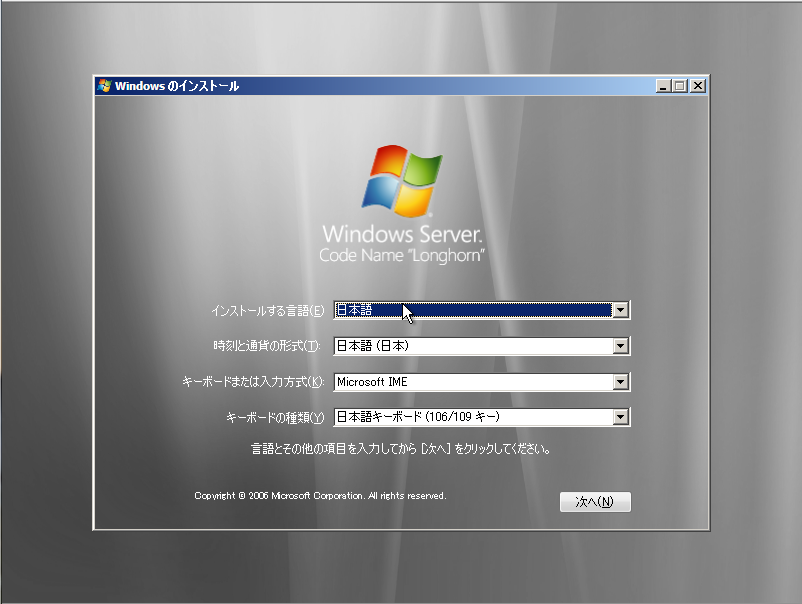Open the キーボードまたは入力方式 dropdown arrow
Viewport: 802px width, 604px height.
click(x=620, y=382)
